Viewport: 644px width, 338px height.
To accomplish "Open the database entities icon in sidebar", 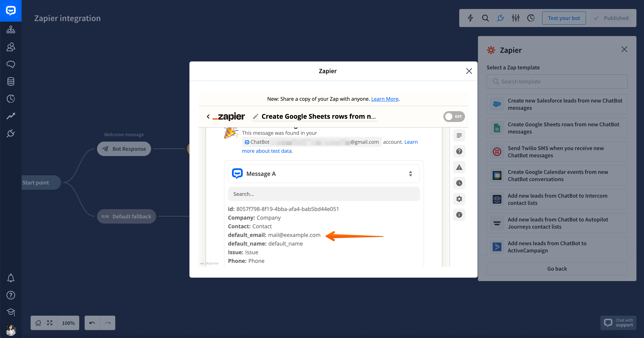I will [11, 81].
